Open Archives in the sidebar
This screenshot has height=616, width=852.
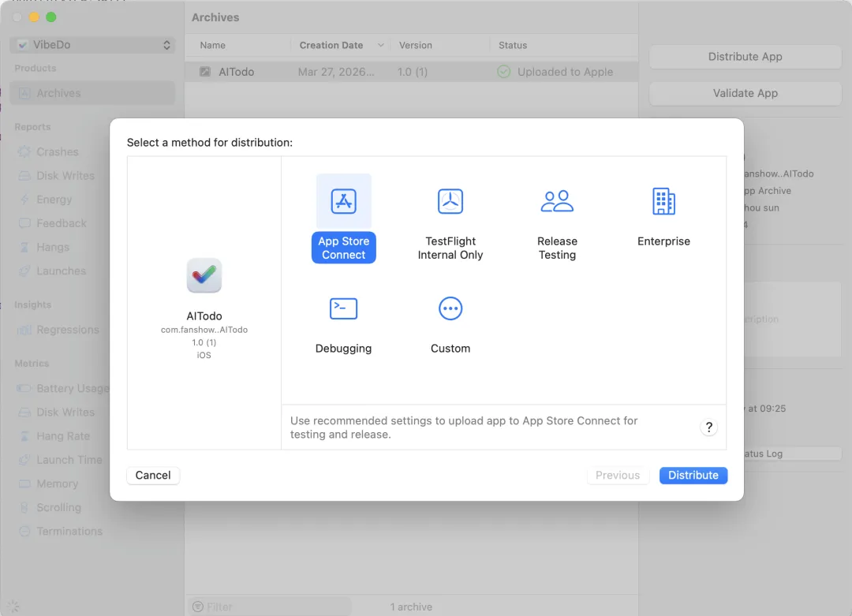(x=92, y=93)
